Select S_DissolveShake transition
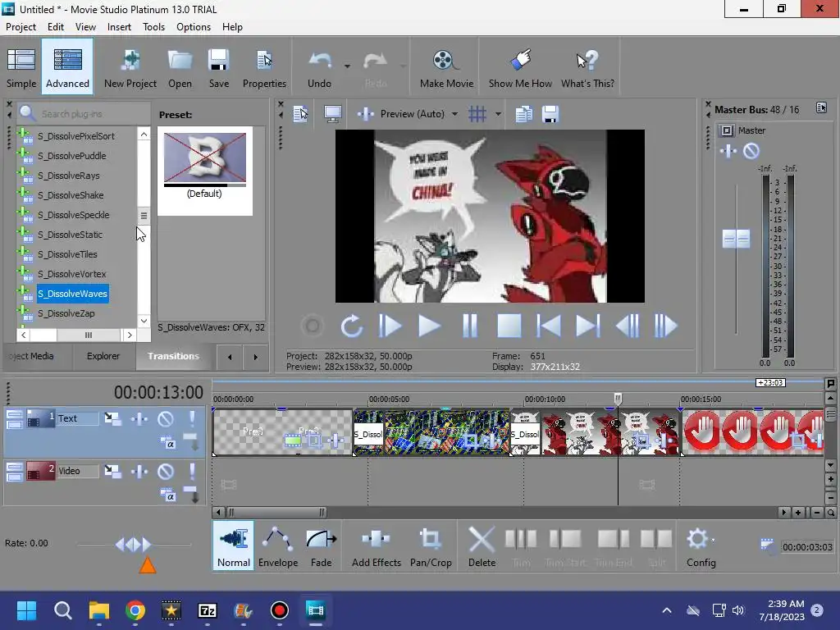 pos(71,195)
